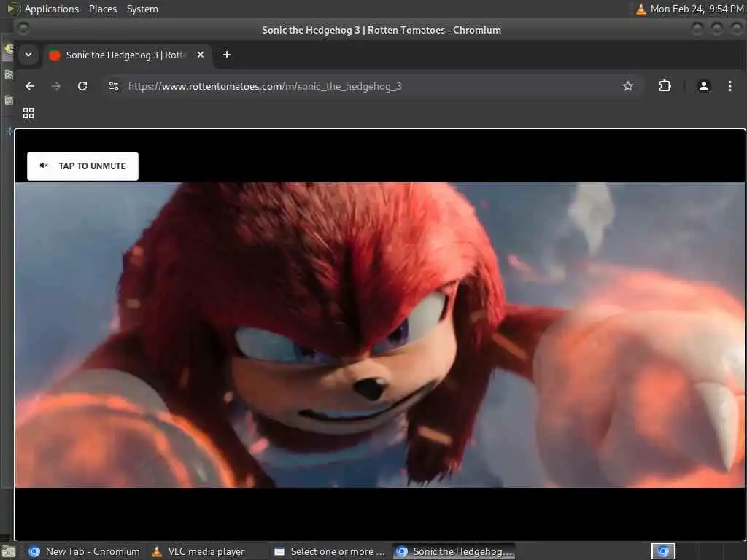Switch to 'Select one or more' taskbar window
Screen dimensions: 747x560
(x=330, y=551)
